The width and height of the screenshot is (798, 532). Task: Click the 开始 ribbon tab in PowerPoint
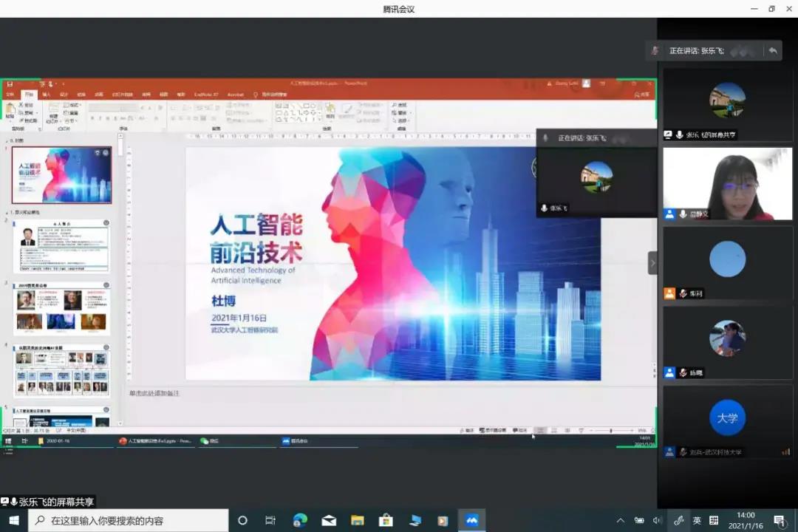point(29,95)
